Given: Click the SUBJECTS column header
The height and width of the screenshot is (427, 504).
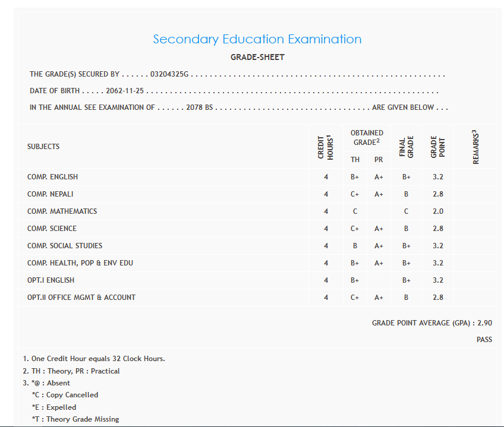Looking at the screenshot, I should pyautogui.click(x=43, y=147).
